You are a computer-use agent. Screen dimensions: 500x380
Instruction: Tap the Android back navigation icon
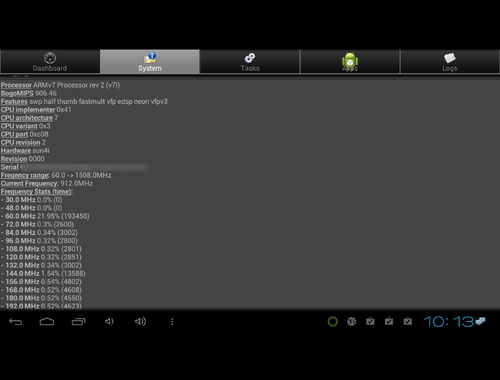coord(15,322)
